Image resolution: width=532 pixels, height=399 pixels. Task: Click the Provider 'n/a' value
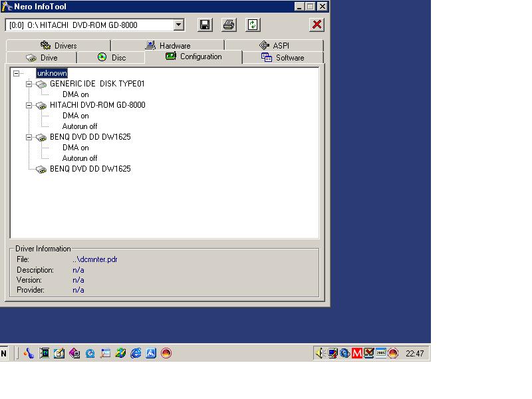point(78,290)
